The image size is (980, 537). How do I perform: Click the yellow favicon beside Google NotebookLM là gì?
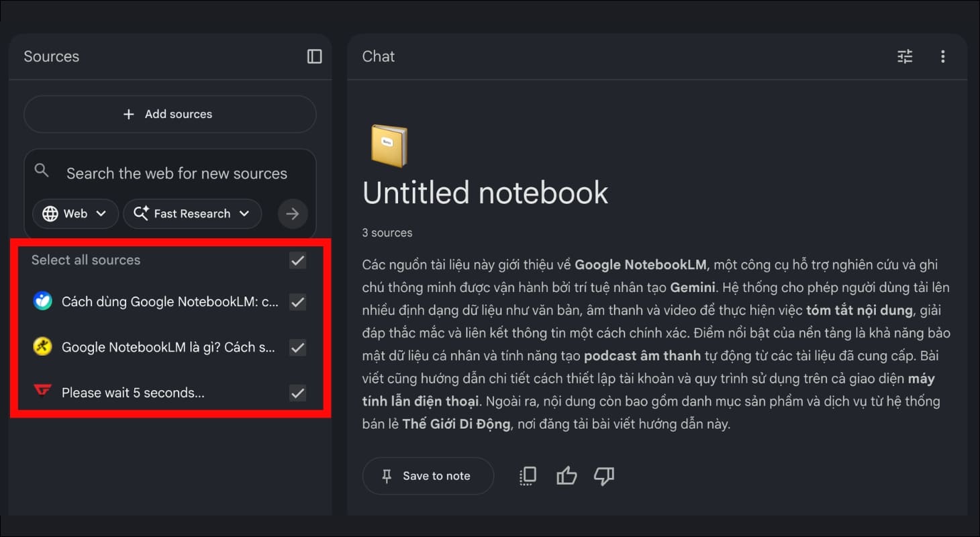coord(43,347)
